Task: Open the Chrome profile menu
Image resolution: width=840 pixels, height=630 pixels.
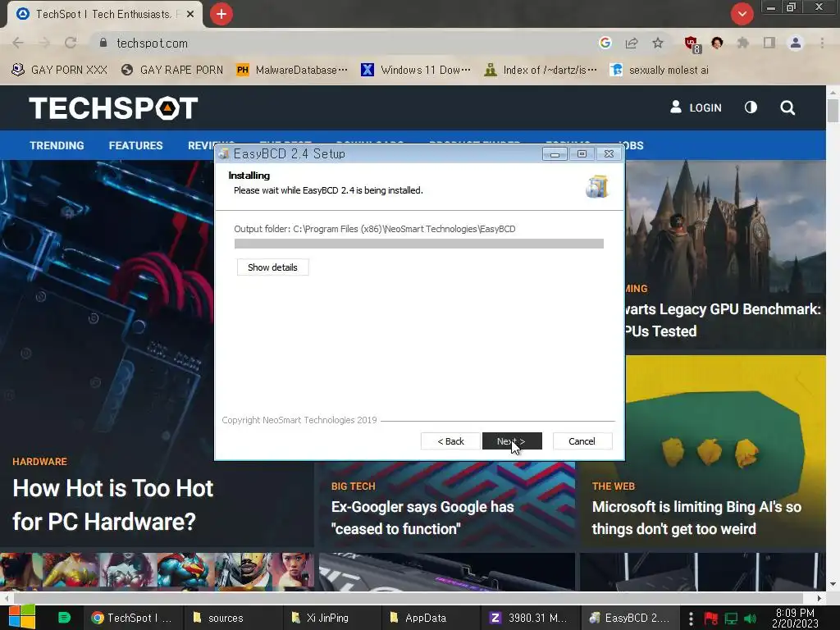Action: (x=796, y=43)
